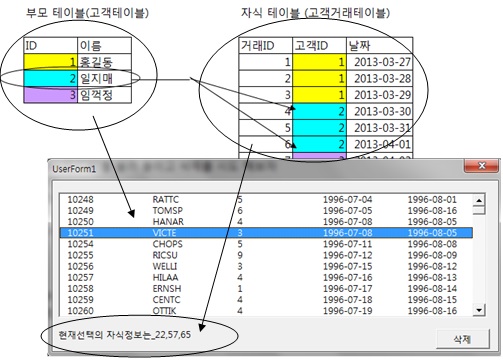
Task: Select the 10257 HILAA list row
Action: 266,277
